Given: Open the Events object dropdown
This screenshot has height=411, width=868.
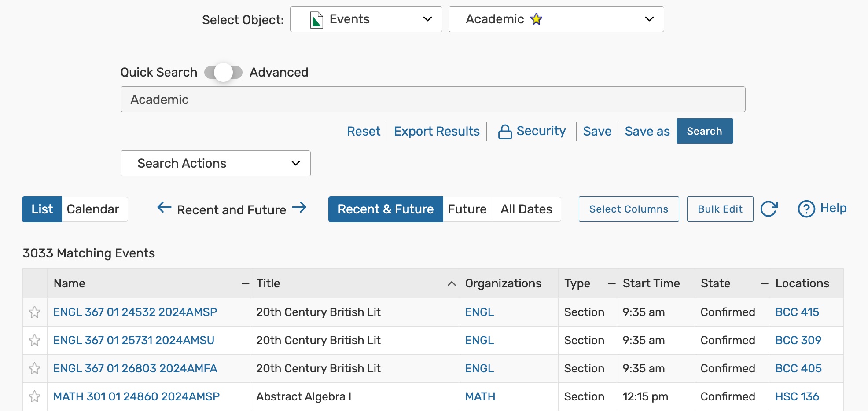Looking at the screenshot, I should click(x=366, y=19).
